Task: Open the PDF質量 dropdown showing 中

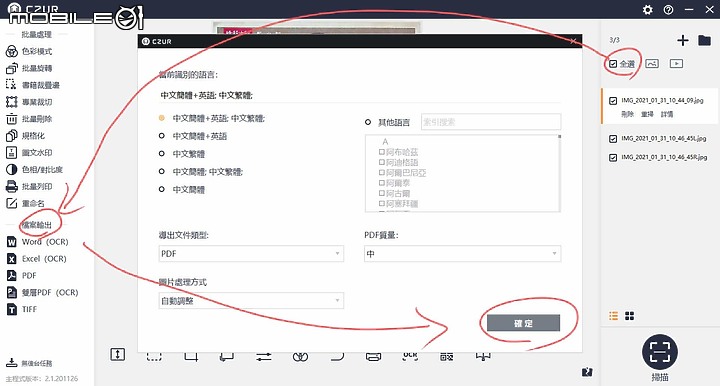Action: tap(462, 254)
